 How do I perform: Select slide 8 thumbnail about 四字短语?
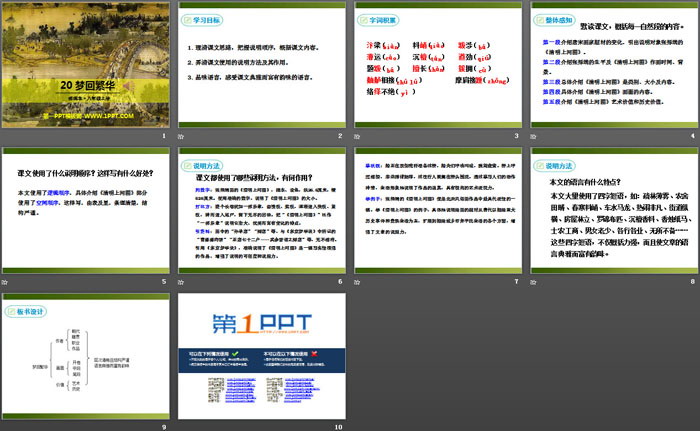pyautogui.click(x=614, y=210)
